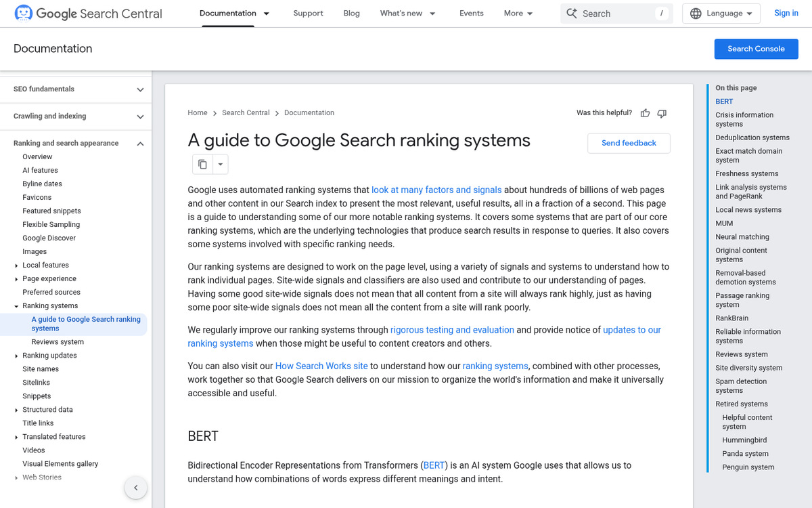
Task: Collapse the left navigation sidebar arrow button
Action: tap(135, 488)
